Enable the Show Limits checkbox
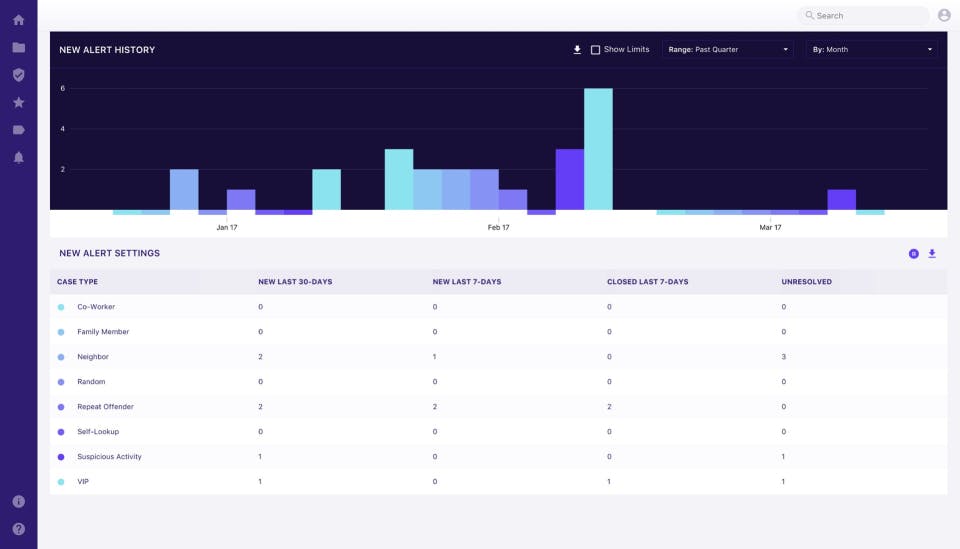Screen dimensions: 960x549 coord(596,50)
